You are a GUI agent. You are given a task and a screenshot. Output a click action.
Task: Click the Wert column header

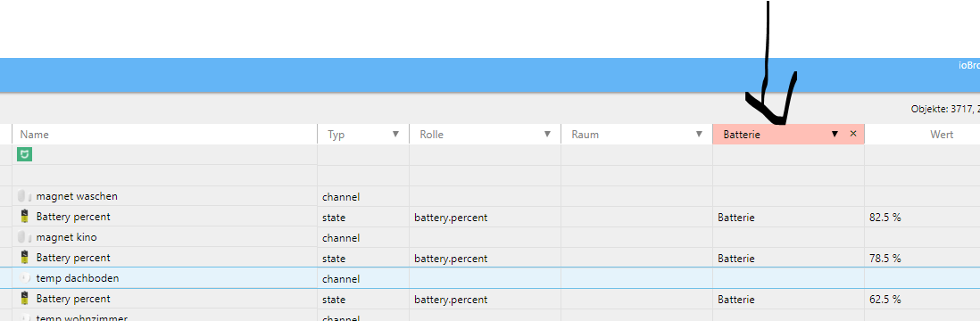942,135
